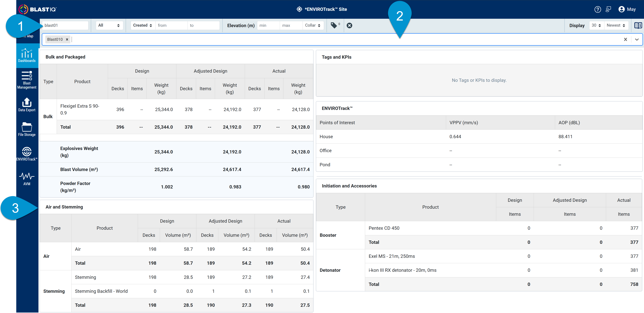Screen dimensions: 644x313
Task: Click the Blast Volume design value 25,292.6
Action: (x=164, y=169)
